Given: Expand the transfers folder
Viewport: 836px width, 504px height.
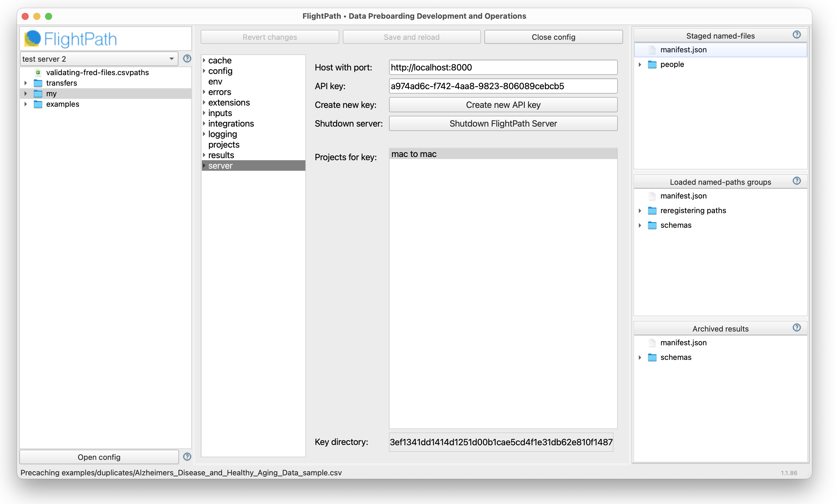Looking at the screenshot, I should pos(26,83).
